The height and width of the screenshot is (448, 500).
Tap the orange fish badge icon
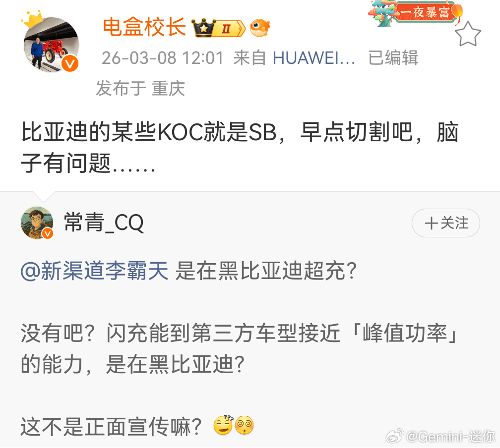click(x=259, y=28)
